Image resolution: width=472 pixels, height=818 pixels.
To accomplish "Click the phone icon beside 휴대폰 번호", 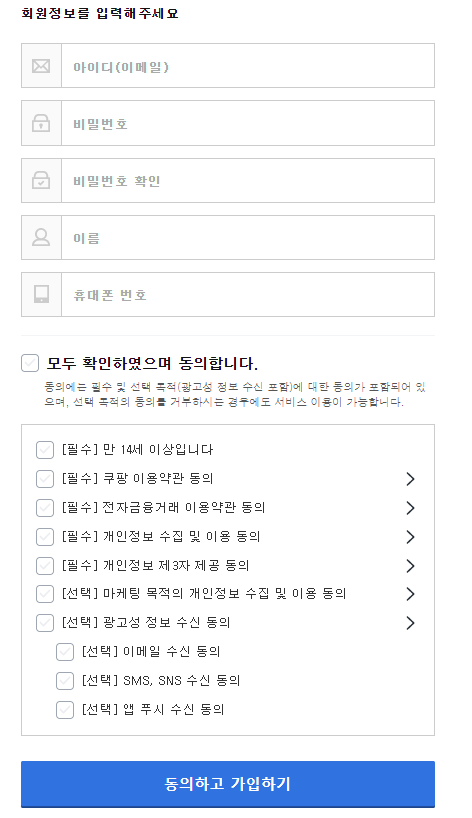I will point(41,294).
